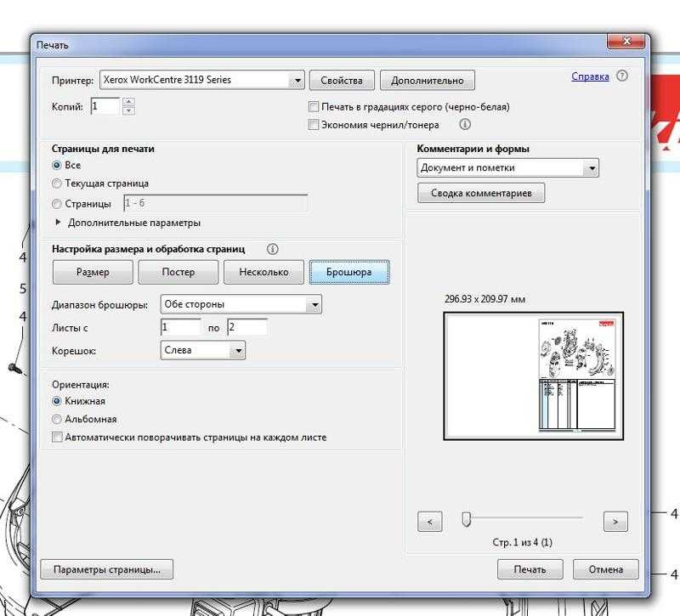Image resolution: width=680 pixels, height=616 pixels.
Task: Go to the next preview page
Action: (x=615, y=522)
